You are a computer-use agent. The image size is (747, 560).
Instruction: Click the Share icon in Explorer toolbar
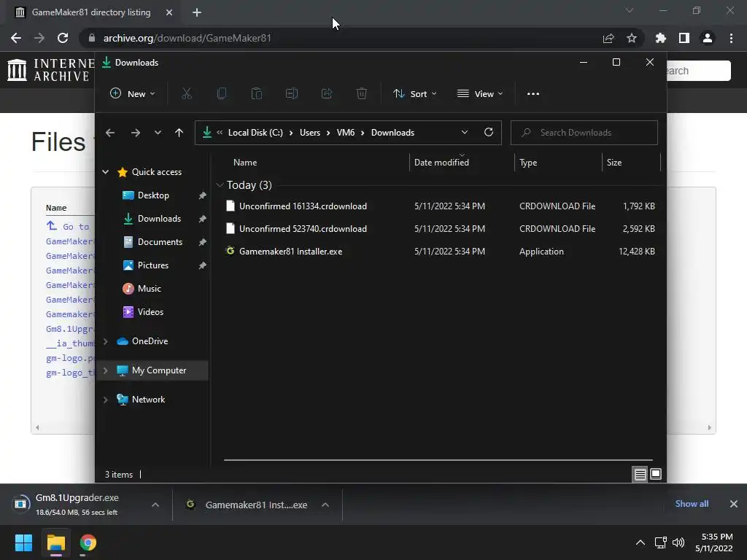pos(327,94)
